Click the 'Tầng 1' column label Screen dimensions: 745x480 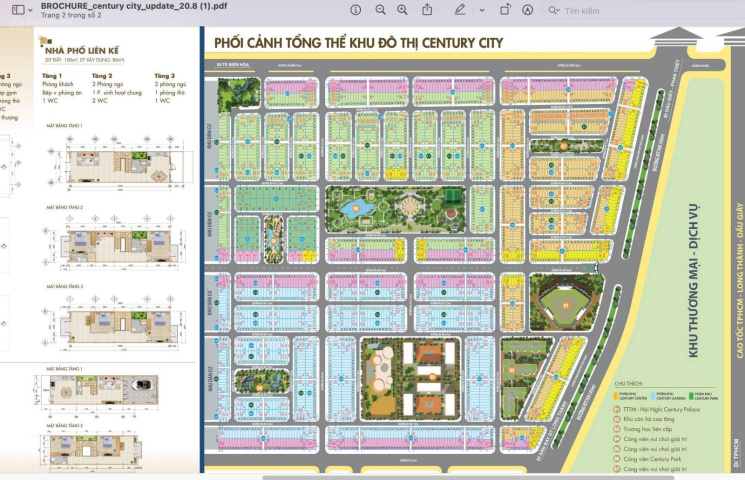[52, 76]
